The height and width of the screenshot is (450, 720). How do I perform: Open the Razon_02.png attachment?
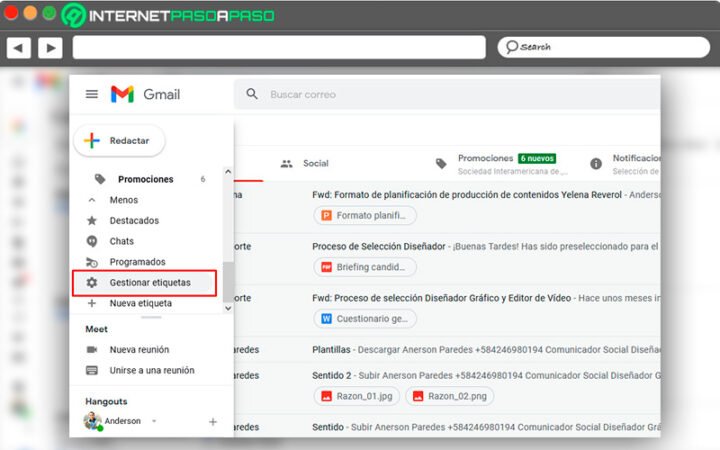coord(450,396)
